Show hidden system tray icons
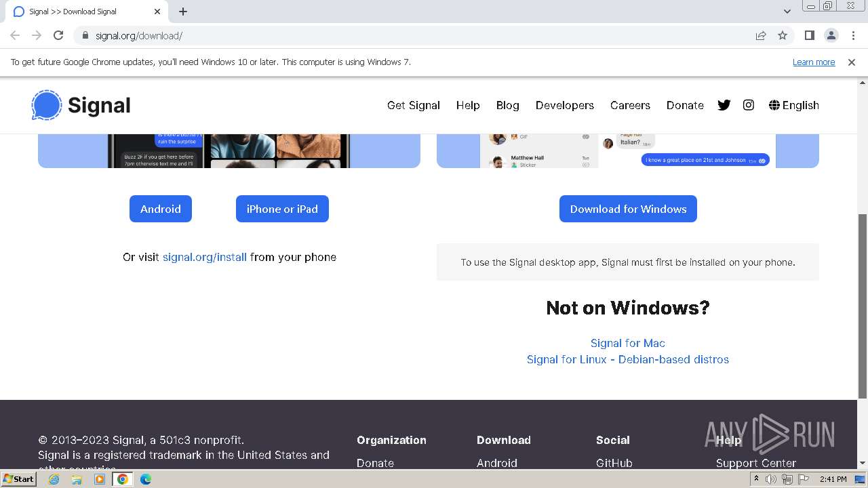Viewport: 868px width, 488px height. click(x=756, y=479)
